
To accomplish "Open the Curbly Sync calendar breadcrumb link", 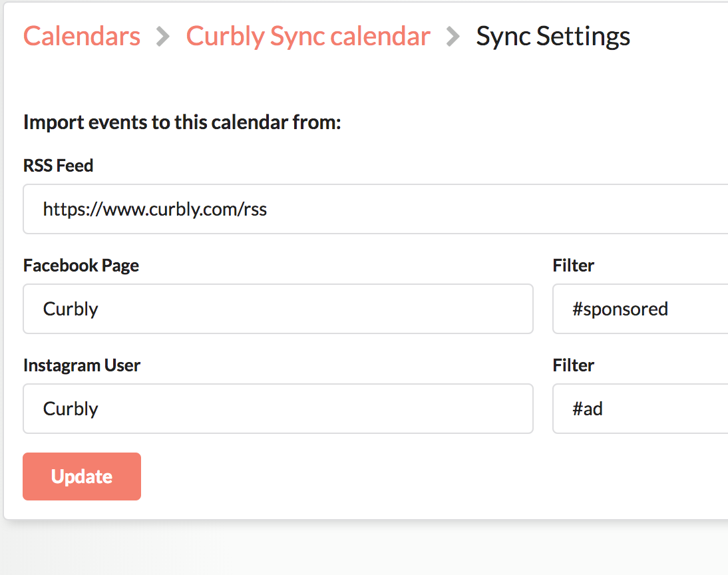I will pyautogui.click(x=308, y=36).
